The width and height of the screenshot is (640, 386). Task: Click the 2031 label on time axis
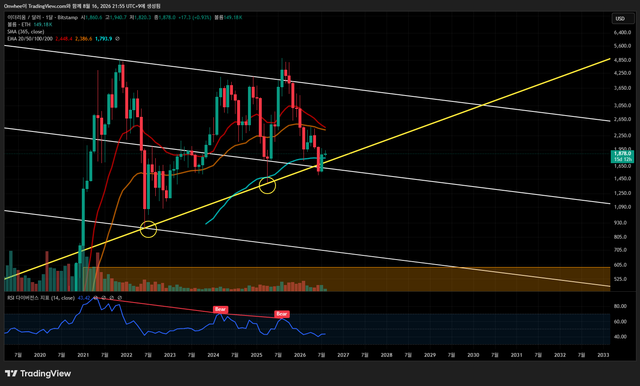[516, 355]
